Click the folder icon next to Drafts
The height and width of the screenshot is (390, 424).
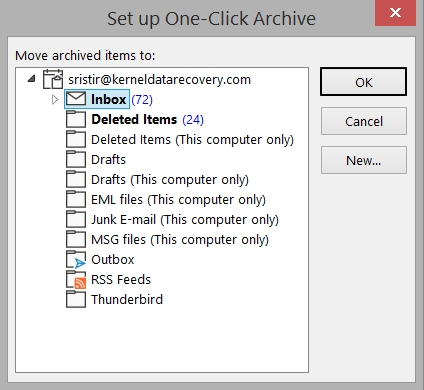[76, 159]
